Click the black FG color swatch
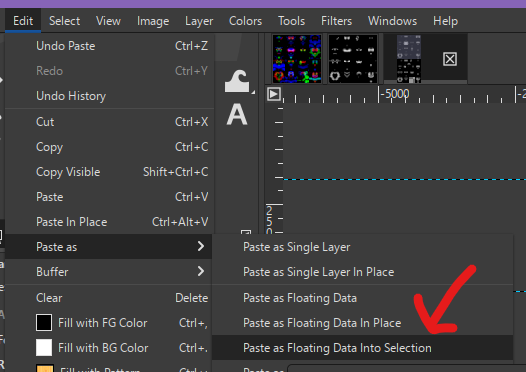526x372 pixels. (44, 323)
